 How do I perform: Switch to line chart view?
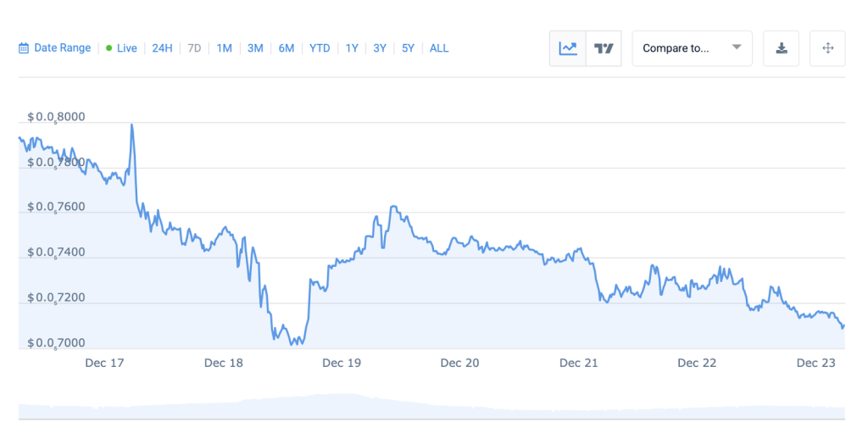tap(568, 48)
